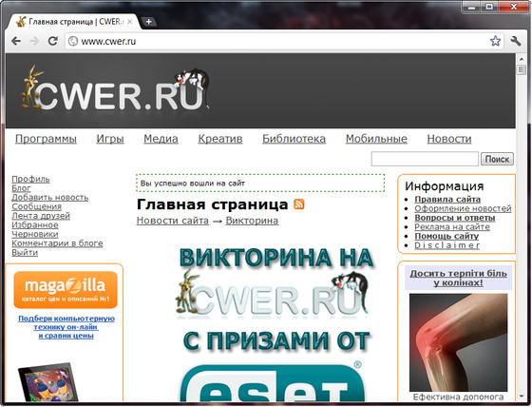
Task: Open the Добавить новость link
Action: 49,198
